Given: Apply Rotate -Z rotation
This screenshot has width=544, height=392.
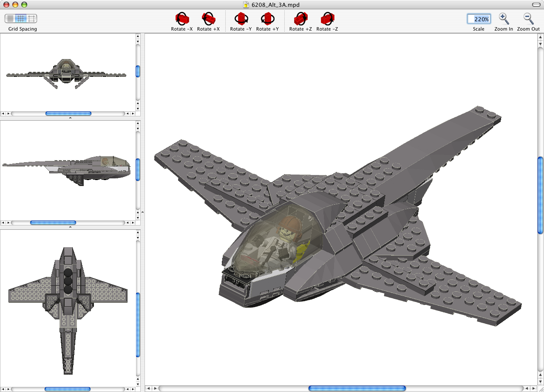Looking at the screenshot, I should 327,19.
